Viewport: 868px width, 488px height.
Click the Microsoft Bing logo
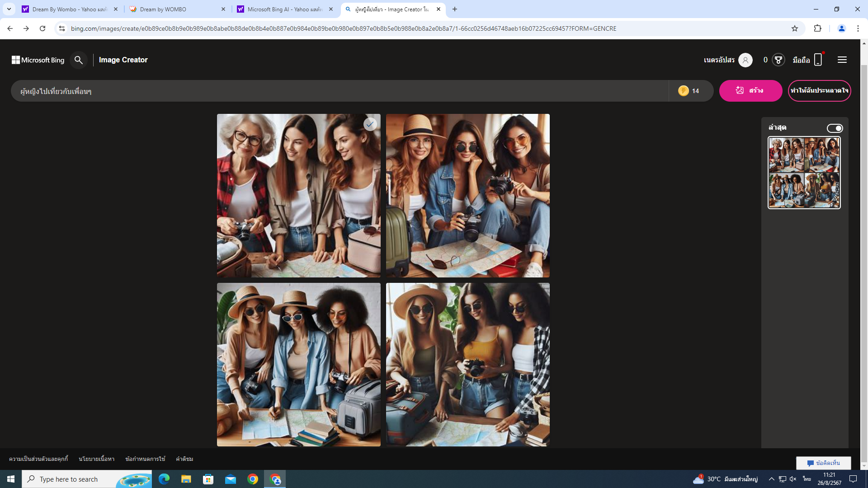(x=38, y=60)
